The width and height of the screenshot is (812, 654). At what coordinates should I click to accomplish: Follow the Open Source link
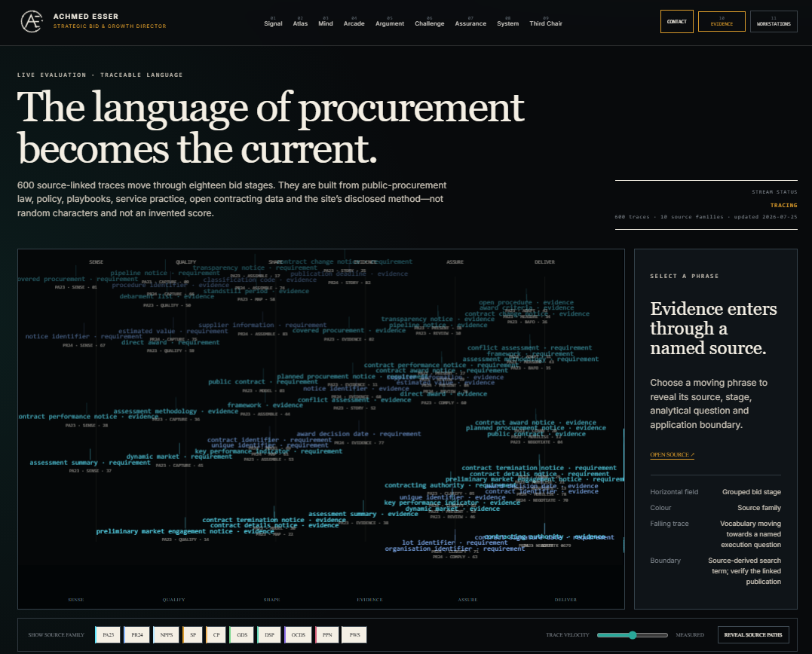tap(673, 455)
